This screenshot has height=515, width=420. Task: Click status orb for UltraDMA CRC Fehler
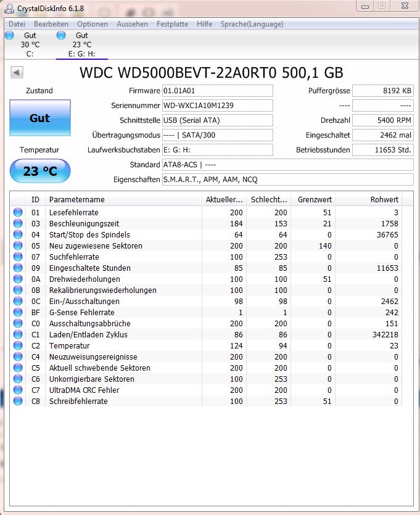click(18, 390)
